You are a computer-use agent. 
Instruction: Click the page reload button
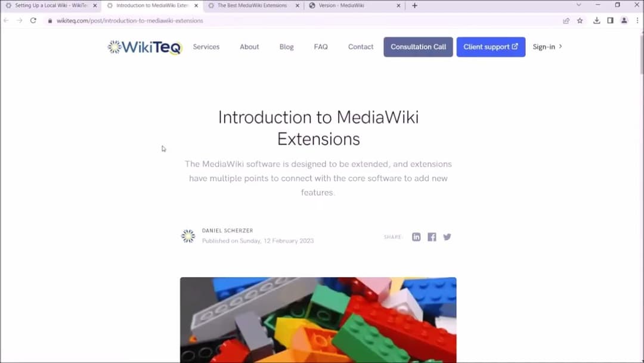(33, 20)
